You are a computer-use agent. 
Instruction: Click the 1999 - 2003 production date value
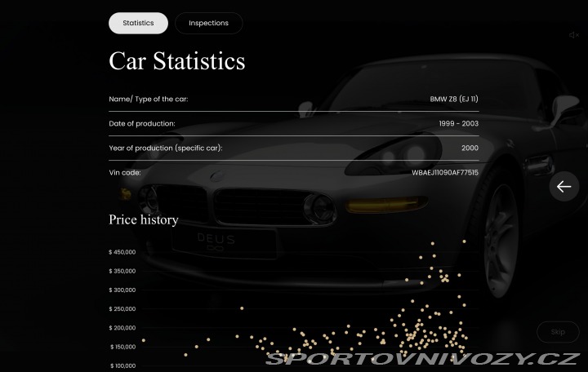tap(458, 123)
